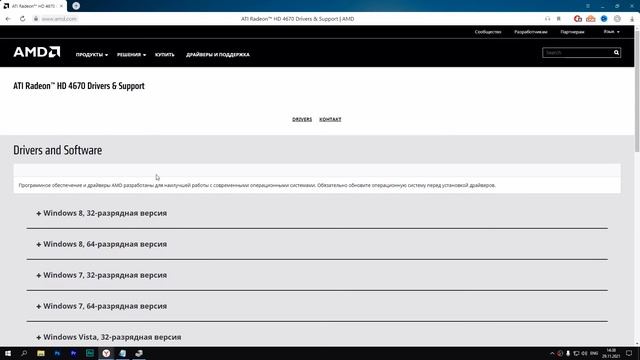Screen dimensions: 640x360
Task: Open the Разработчикам link
Action: click(x=531, y=32)
